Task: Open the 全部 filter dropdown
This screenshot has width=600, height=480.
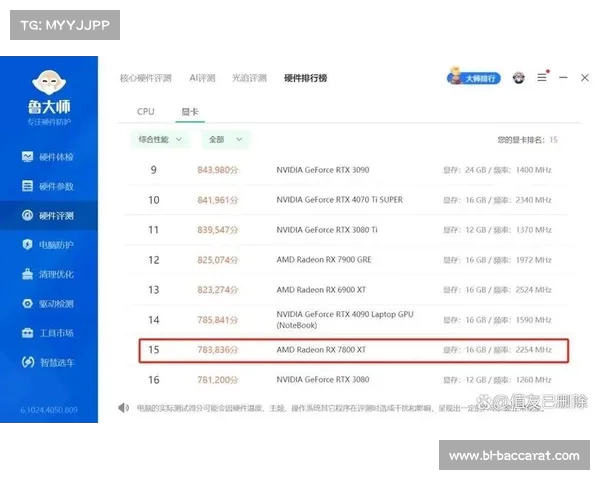Action: click(x=226, y=139)
